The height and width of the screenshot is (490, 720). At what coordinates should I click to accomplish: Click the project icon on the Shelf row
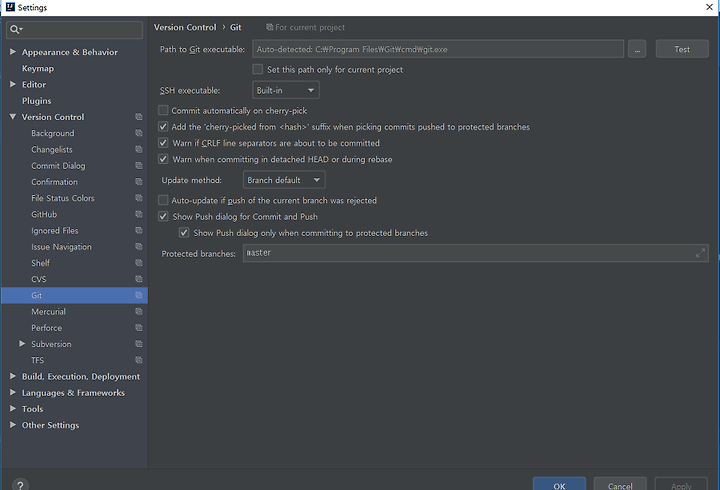point(139,263)
